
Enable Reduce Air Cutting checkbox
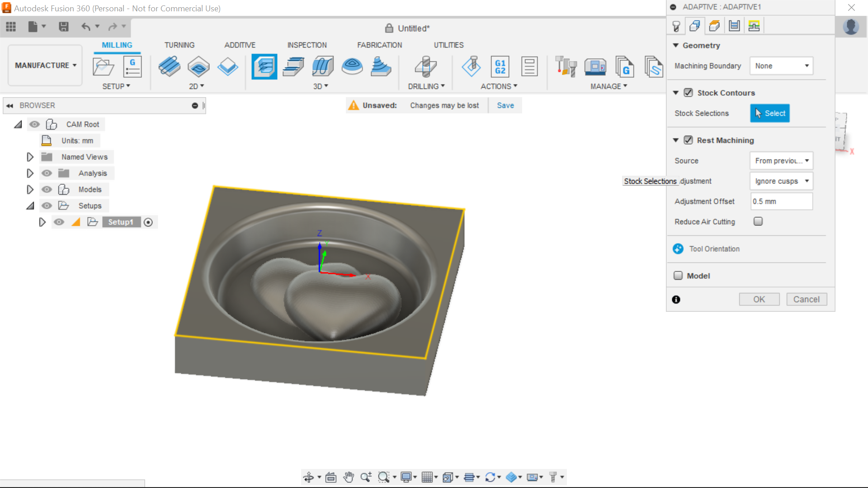point(758,221)
